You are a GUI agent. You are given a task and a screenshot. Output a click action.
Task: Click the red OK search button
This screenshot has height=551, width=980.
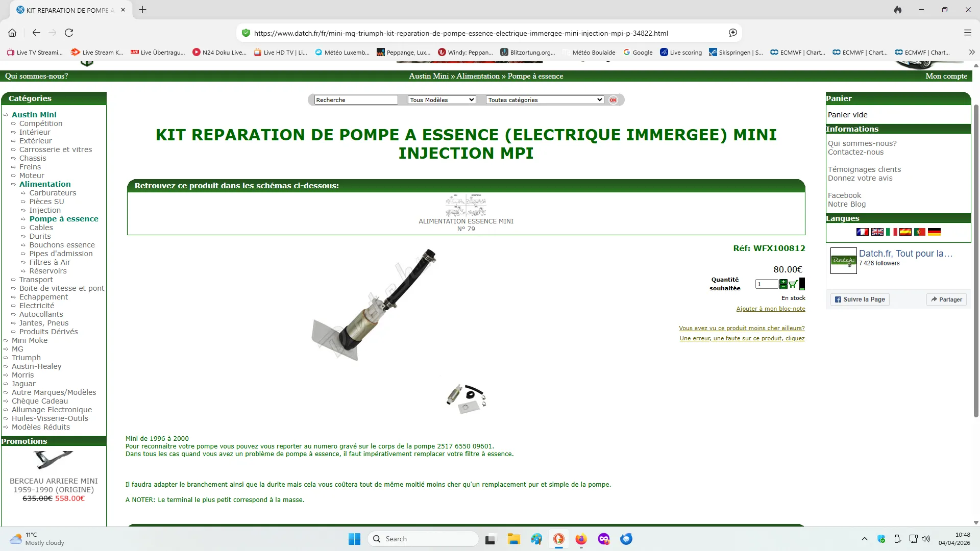click(613, 100)
